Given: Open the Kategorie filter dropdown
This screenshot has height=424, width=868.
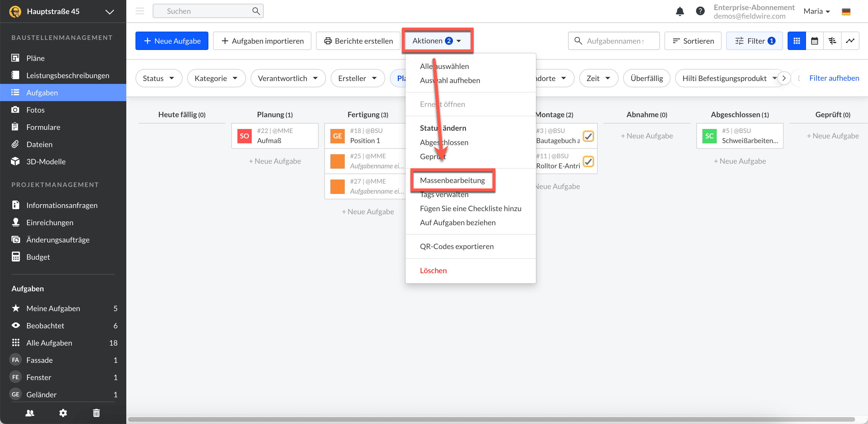Looking at the screenshot, I should [x=216, y=78].
